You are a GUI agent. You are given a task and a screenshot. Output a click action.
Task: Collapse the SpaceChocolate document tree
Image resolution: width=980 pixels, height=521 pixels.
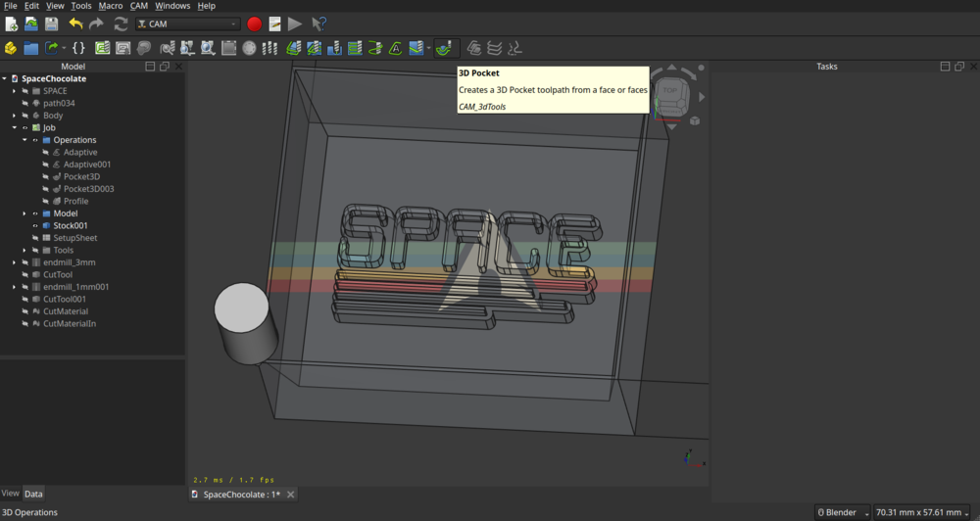pos(4,78)
